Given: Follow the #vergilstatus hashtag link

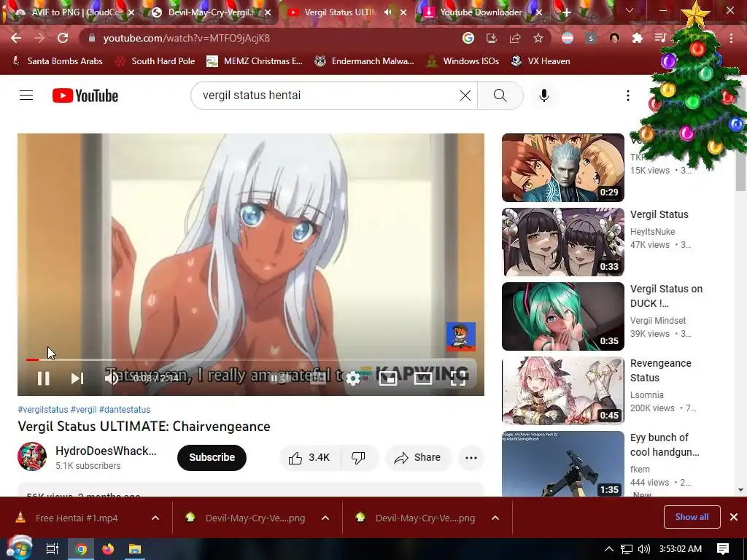Looking at the screenshot, I should point(43,410).
